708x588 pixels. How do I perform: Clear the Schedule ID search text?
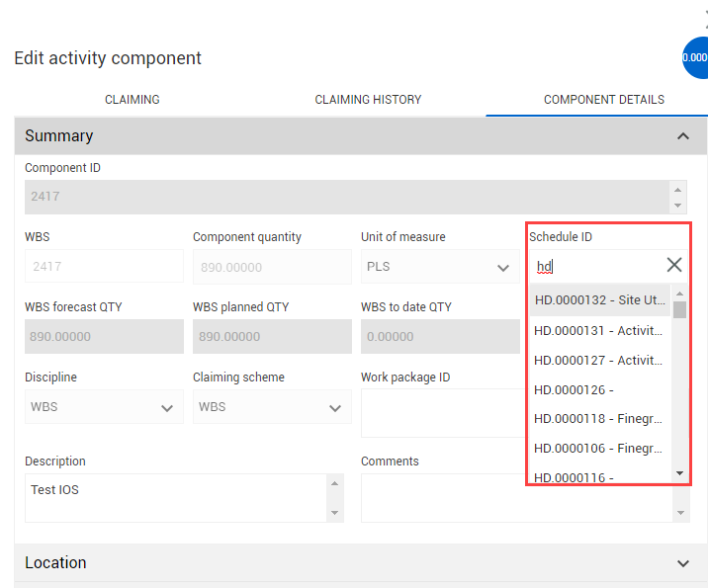[x=674, y=265]
